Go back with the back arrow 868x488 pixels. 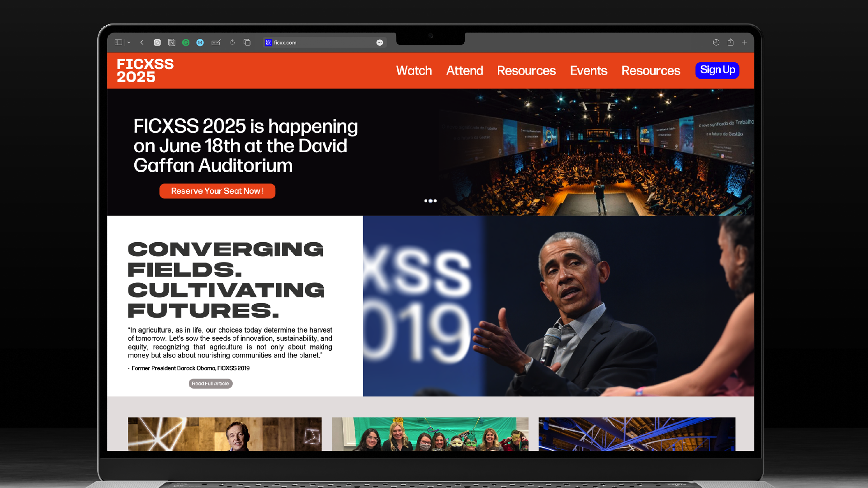[142, 42]
